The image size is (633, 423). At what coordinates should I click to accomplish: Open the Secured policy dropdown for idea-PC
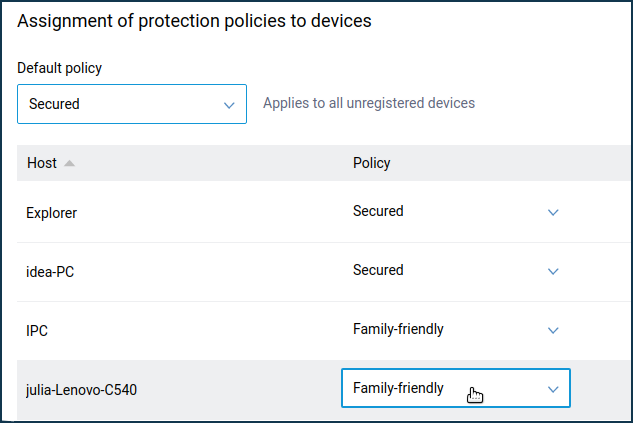tap(456, 270)
